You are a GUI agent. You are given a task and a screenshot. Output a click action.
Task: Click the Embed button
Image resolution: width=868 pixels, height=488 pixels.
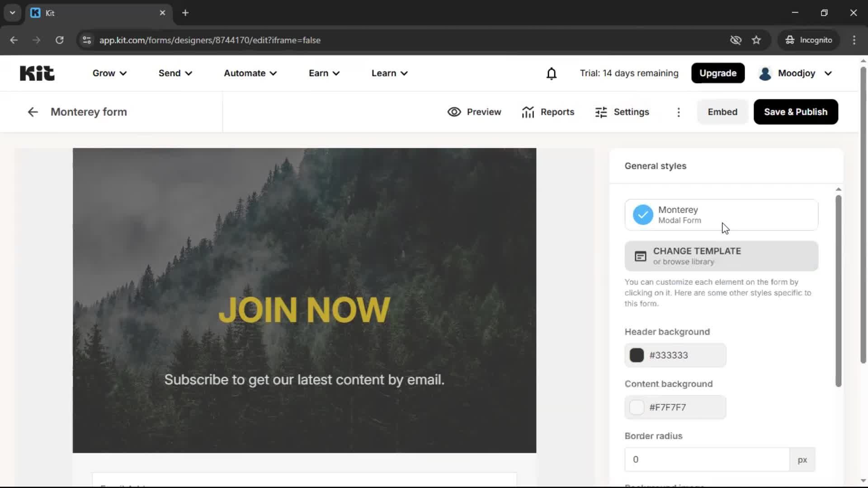point(722,112)
